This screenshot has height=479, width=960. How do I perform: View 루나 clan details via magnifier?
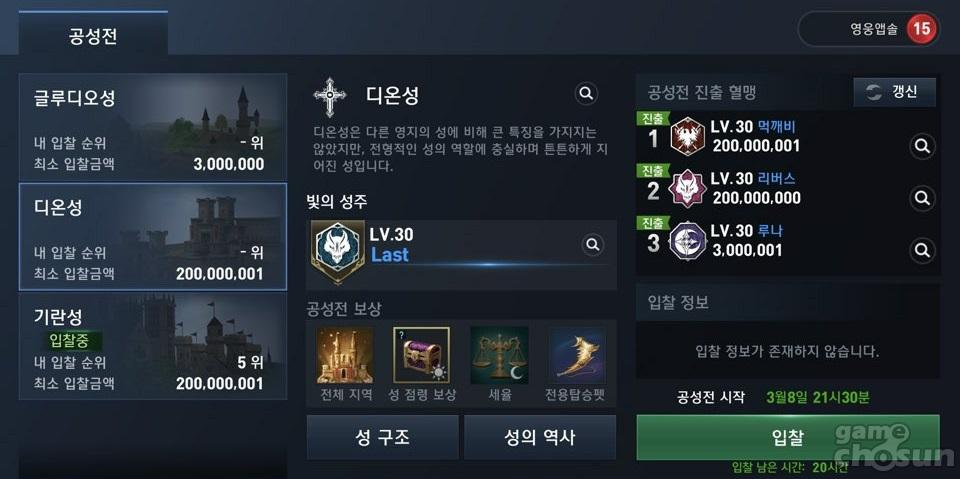point(922,250)
